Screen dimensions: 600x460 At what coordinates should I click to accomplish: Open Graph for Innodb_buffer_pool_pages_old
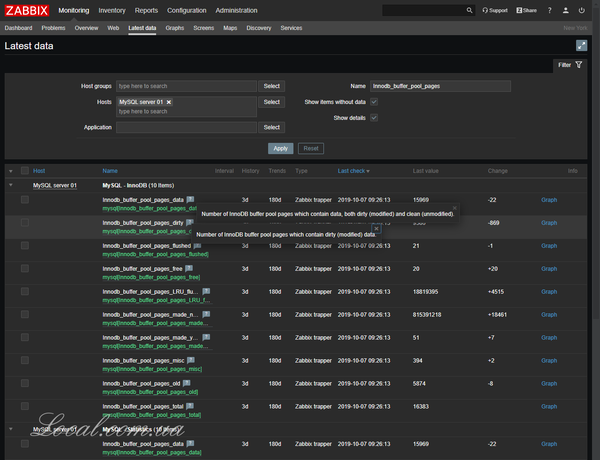coord(549,383)
